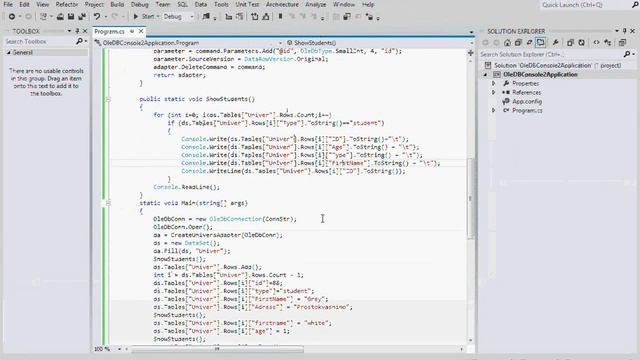Open the Debug menu

pos(140,4)
